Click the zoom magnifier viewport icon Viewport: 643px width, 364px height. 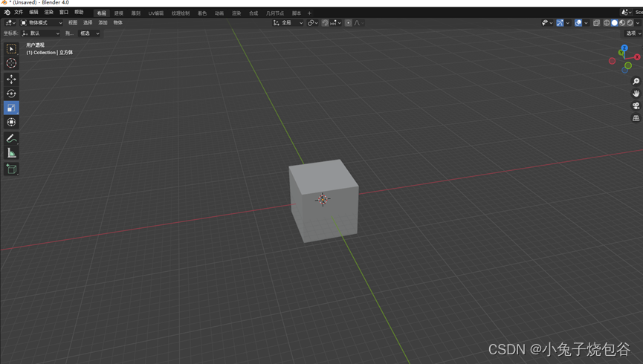(x=636, y=81)
